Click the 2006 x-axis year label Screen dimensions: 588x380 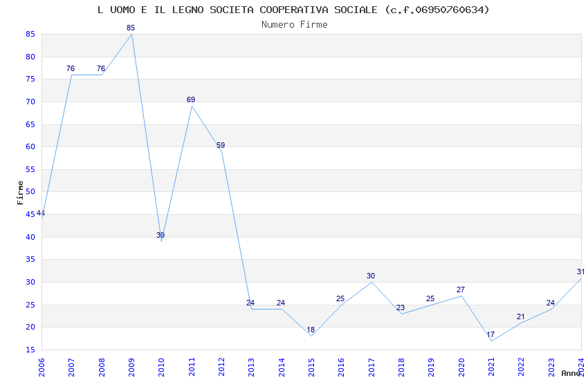click(42, 367)
